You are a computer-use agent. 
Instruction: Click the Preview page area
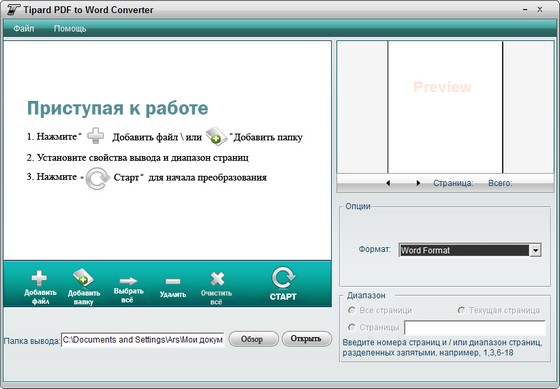tap(445, 107)
